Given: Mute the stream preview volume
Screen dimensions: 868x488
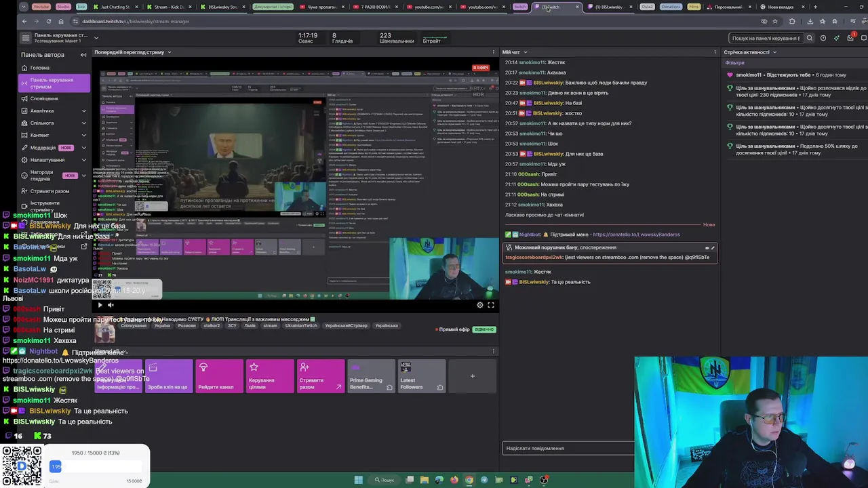Looking at the screenshot, I should coord(111,305).
